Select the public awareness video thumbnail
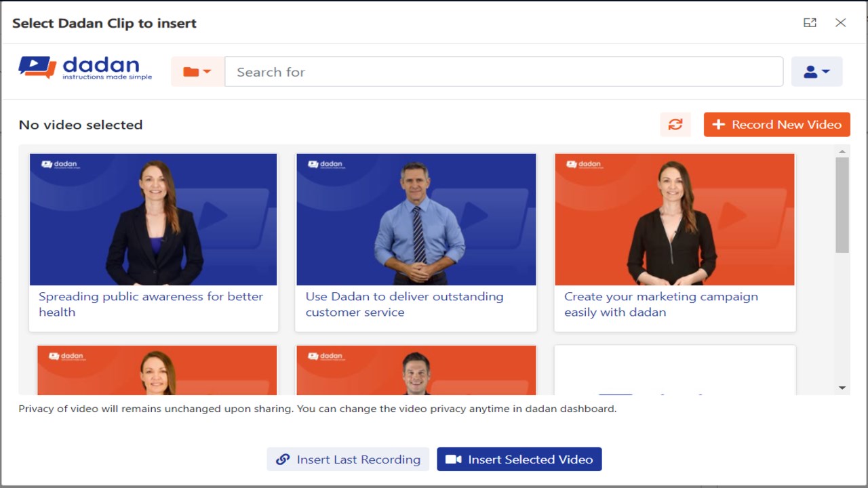868x488 pixels. (x=153, y=220)
